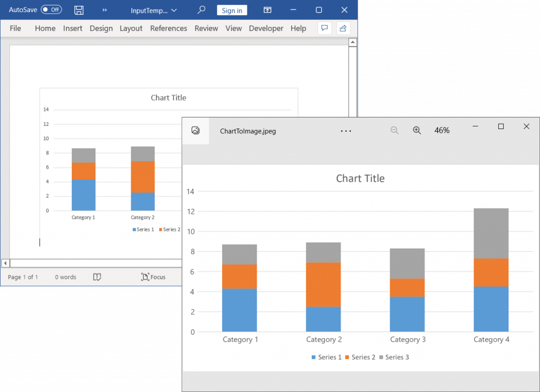Open See more menu in Photos viewer

[346, 131]
